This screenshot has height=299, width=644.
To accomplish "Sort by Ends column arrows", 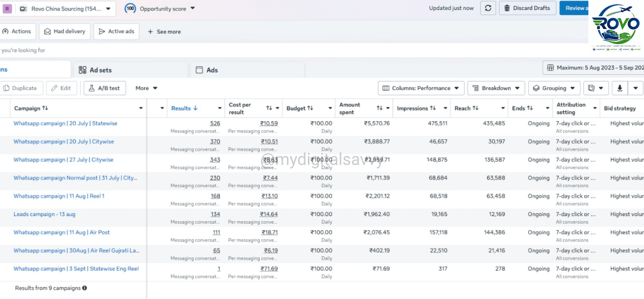I will click(530, 108).
